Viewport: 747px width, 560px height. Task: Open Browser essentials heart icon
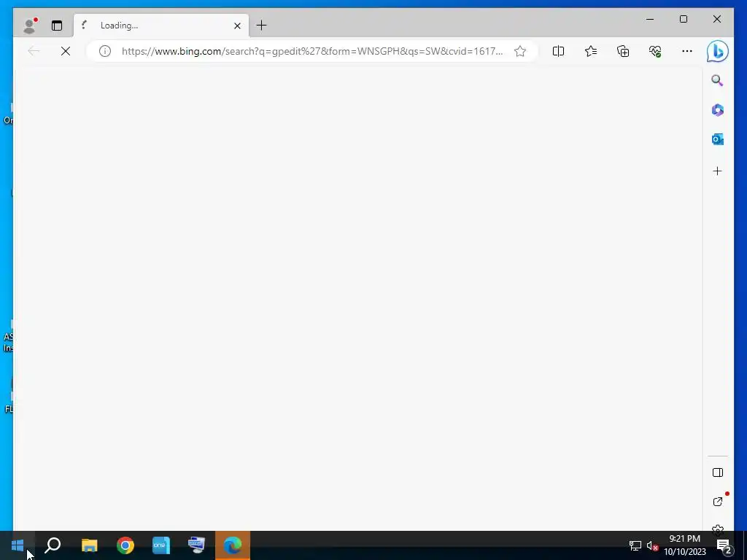[655, 51]
